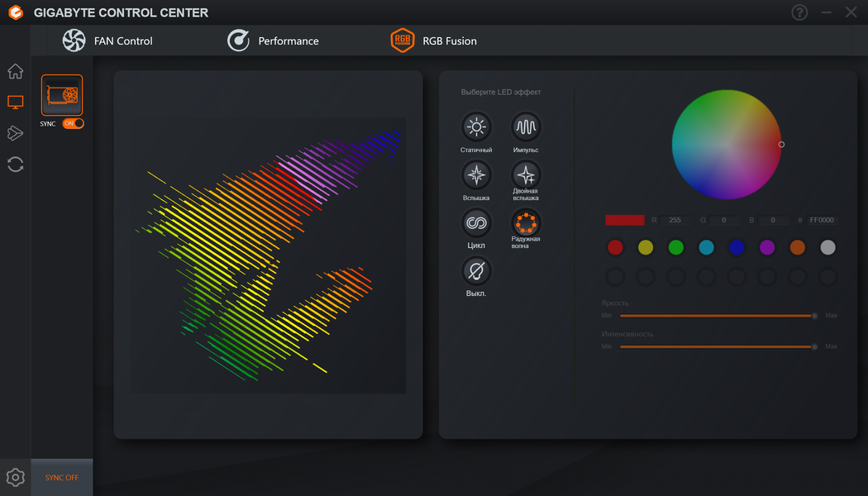The width and height of the screenshot is (868, 496).
Task: Open the monitor devices sidebar icon
Action: pos(16,103)
